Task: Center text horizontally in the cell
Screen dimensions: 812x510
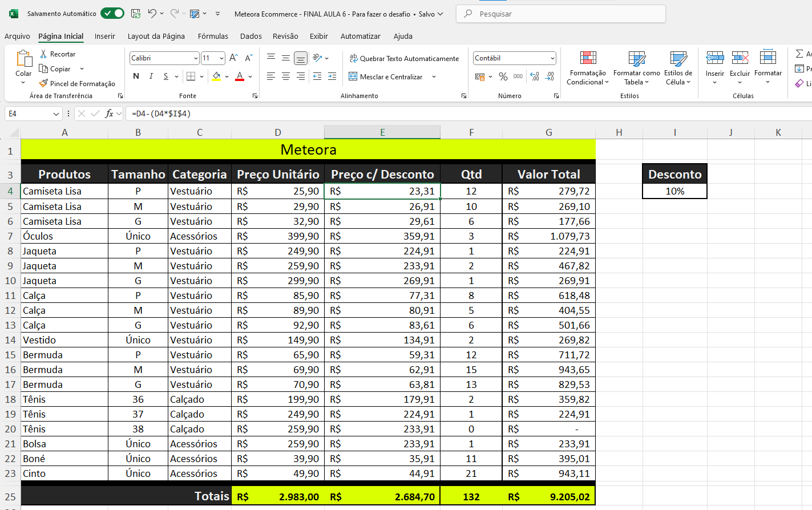Action: point(286,76)
